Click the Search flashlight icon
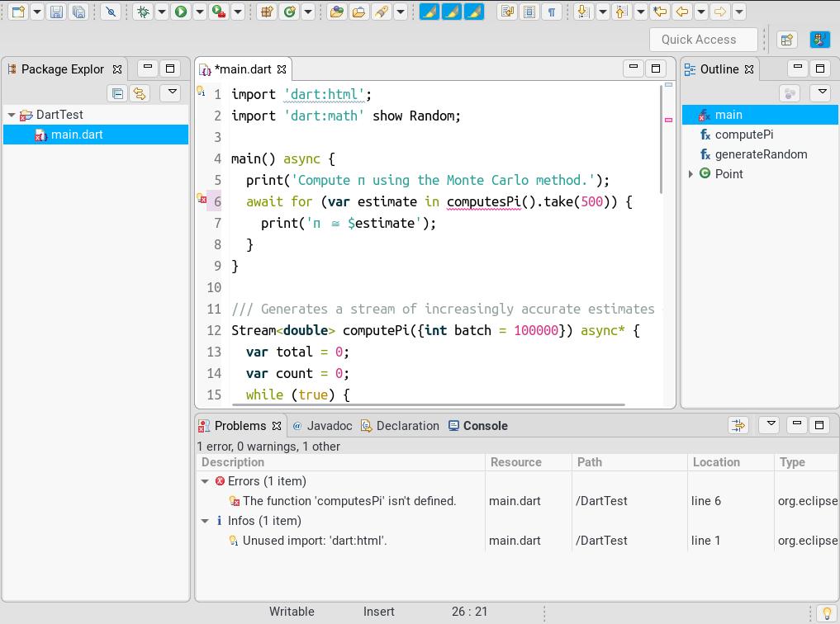 [382, 12]
